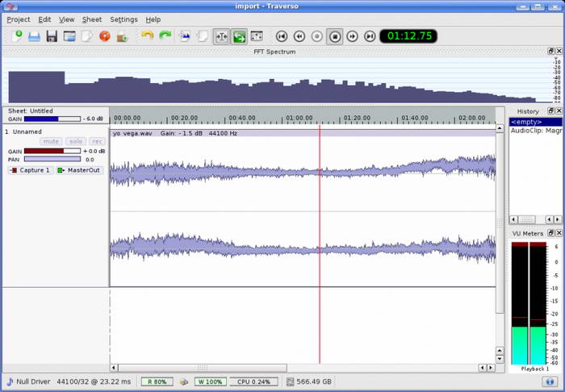Undo the last action with yellow arrow
Screen dimensions: 565x392
tap(148, 35)
